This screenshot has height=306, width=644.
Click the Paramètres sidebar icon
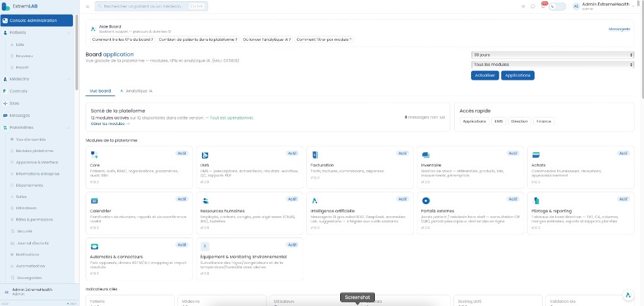pos(5,128)
